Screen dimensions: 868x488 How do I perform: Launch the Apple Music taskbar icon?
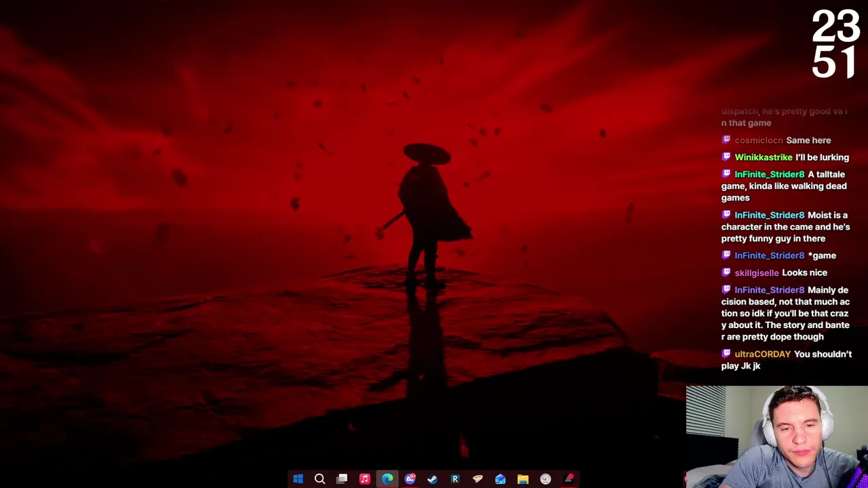365,479
